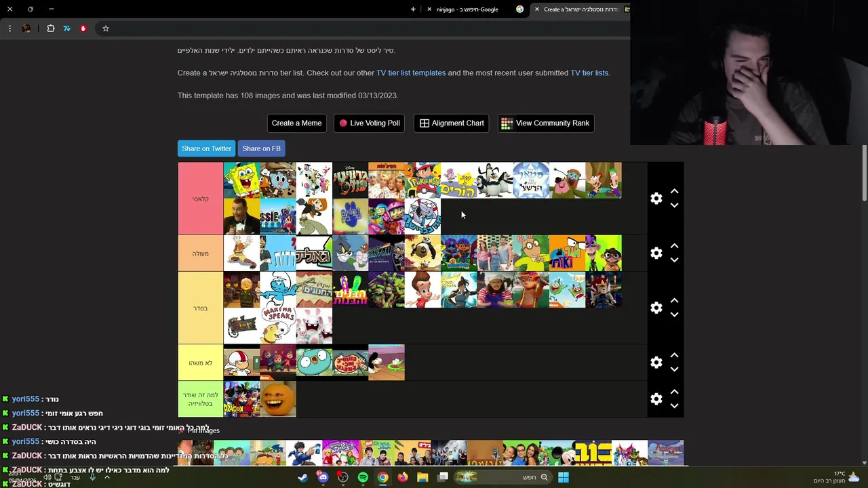Open the TV tier list templates link
The height and width of the screenshot is (488, 868).
pyautogui.click(x=411, y=73)
